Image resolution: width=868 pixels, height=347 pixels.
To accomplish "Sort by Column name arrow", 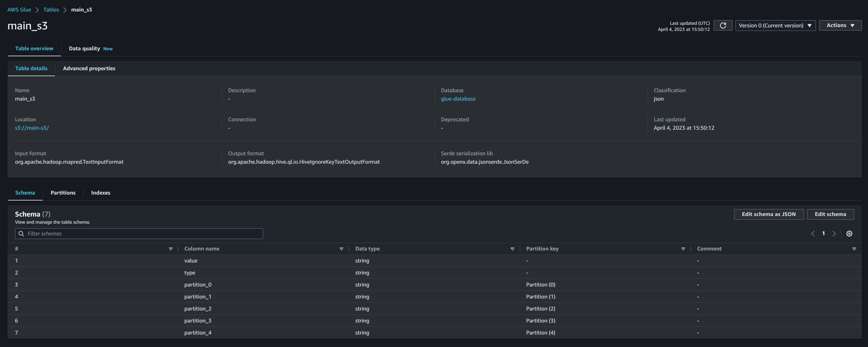I will 341,249.
